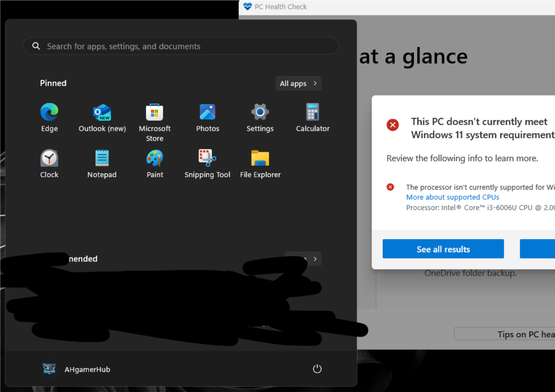
Task: Launch the Calculator app
Action: tap(313, 118)
